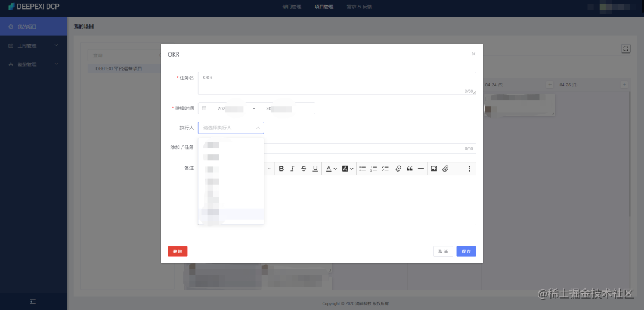Toggle fullscreen board view icon

click(626, 49)
